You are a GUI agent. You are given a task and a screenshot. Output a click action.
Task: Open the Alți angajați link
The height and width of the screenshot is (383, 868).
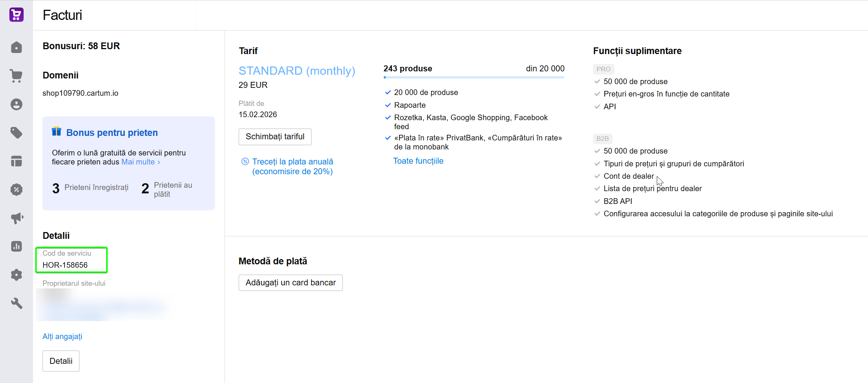[62, 336]
